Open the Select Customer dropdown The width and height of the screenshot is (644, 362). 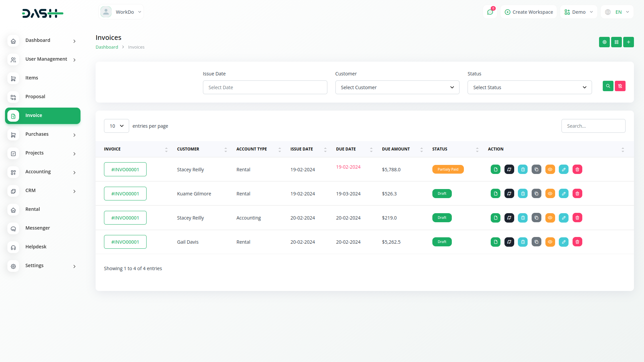(397, 87)
